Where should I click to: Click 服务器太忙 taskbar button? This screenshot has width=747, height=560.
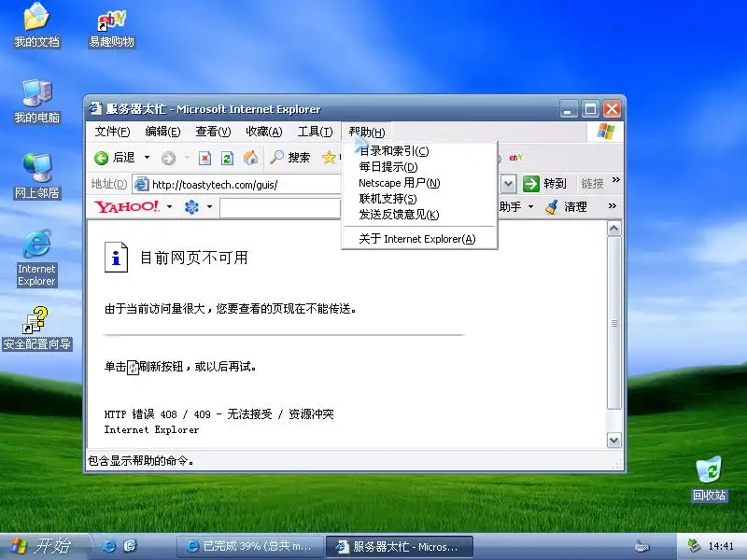click(400, 547)
